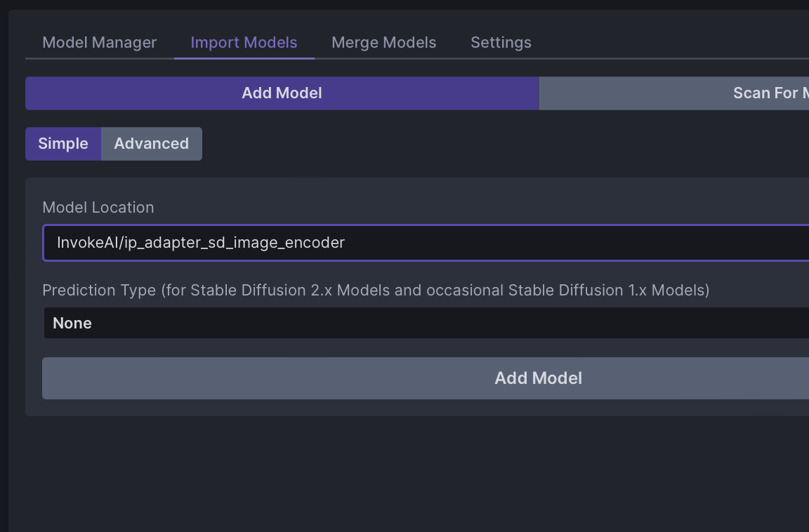Select Advanced to reveal more import options
This screenshot has width=809, height=532.
[x=152, y=143]
